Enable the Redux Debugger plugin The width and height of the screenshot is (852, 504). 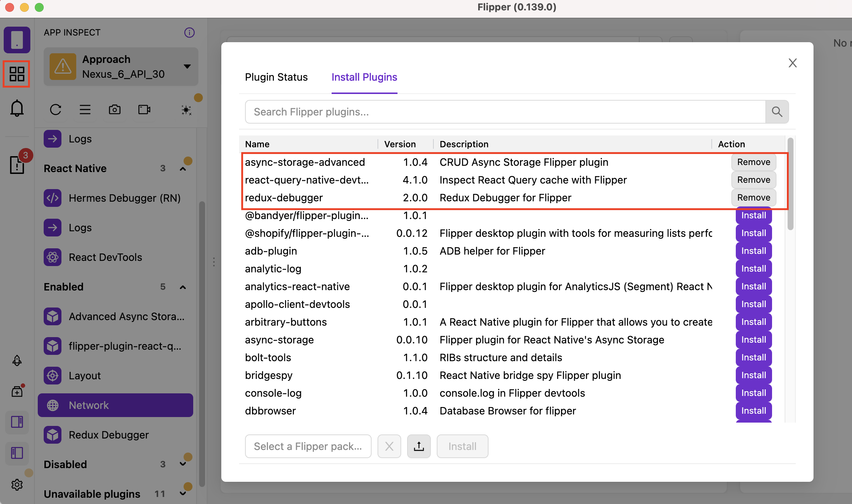click(108, 435)
